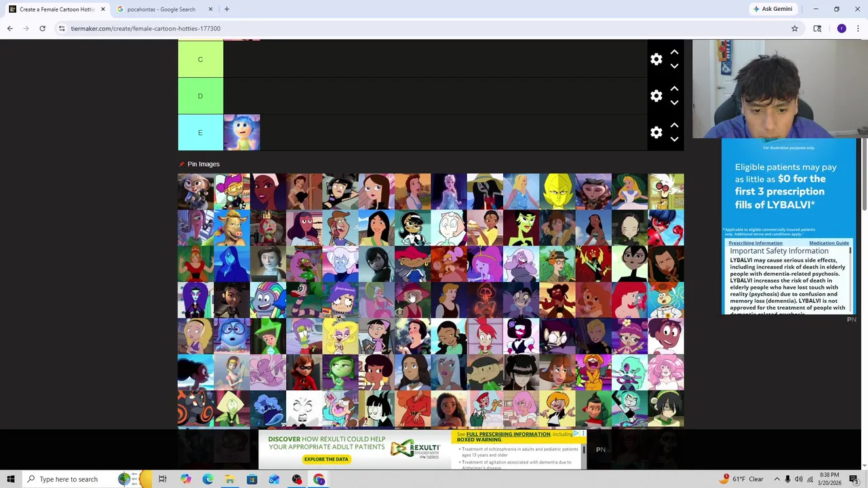Open the browser side panel icon
This screenshot has width=868, height=488.
pyautogui.click(x=817, y=28)
